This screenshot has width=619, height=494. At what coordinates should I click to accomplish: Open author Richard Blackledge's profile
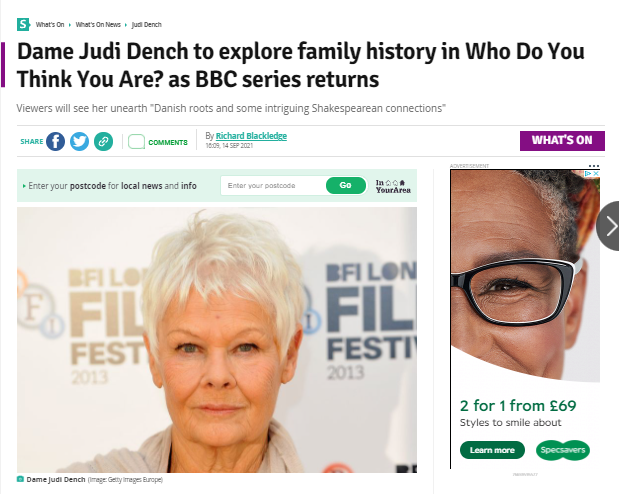[251, 136]
